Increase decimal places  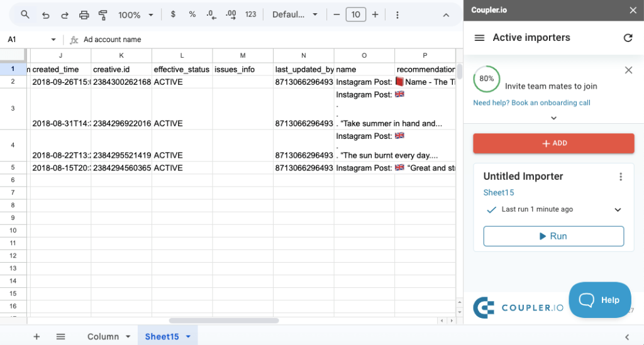(231, 15)
